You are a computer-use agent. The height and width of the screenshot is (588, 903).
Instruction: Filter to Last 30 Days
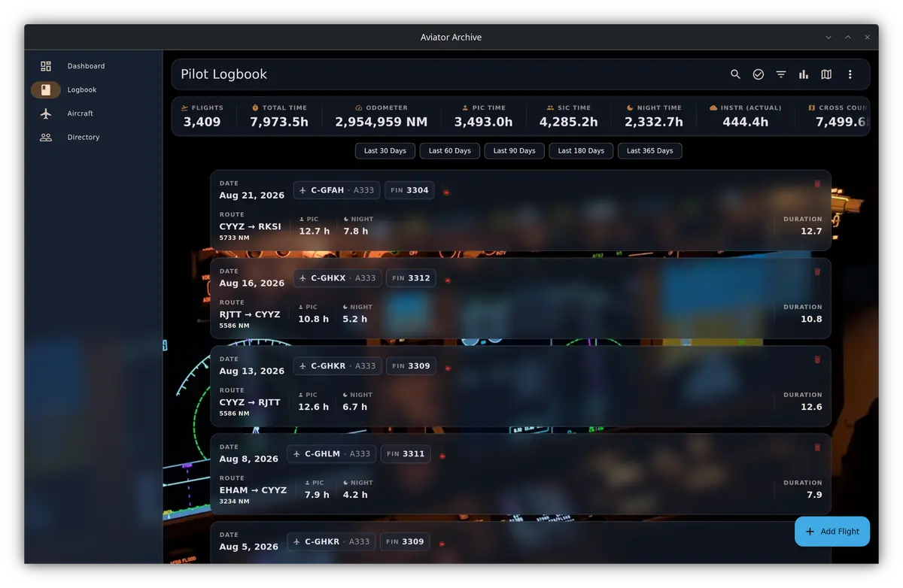point(385,151)
